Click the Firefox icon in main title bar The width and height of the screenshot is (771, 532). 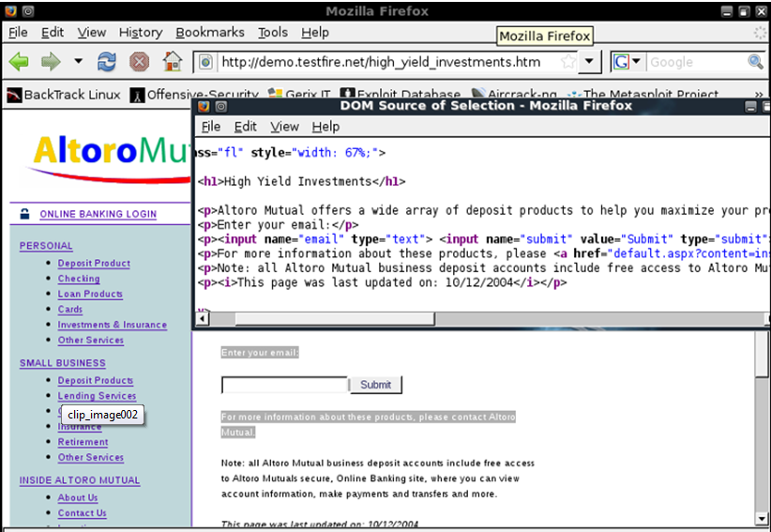tap(10, 11)
